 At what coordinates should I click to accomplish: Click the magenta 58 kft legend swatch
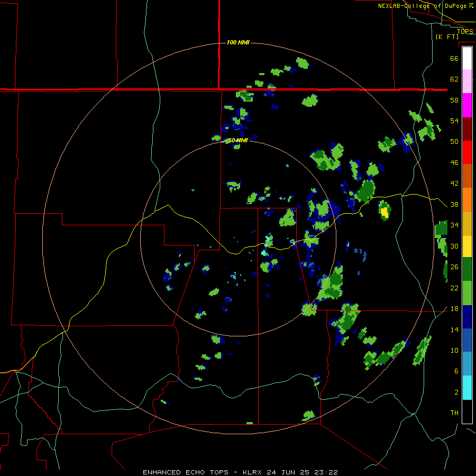click(x=467, y=105)
